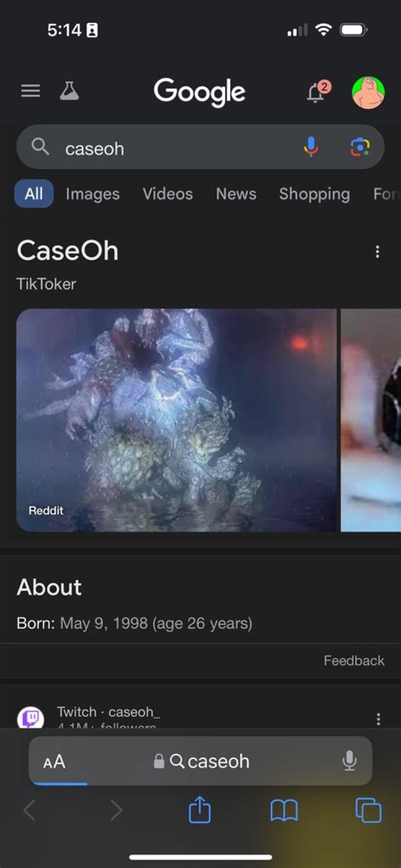This screenshot has width=401, height=868.
Task: Open CaseOh panel three-dot options
Action: [x=378, y=252]
